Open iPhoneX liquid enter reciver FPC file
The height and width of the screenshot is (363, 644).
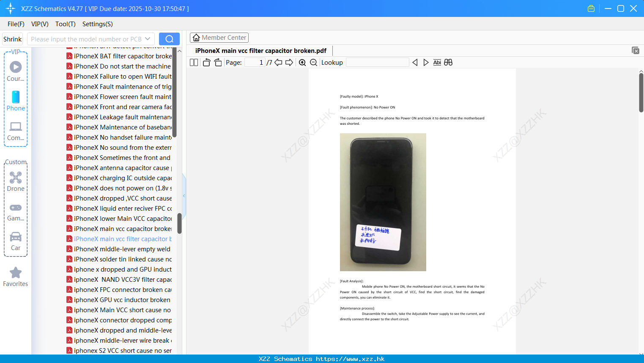(119, 208)
